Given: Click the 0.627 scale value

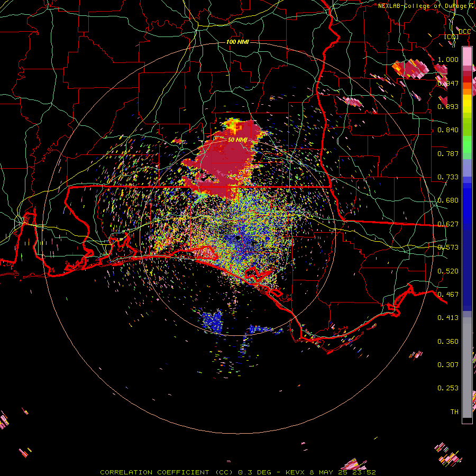Looking at the screenshot, I should pos(448,224).
